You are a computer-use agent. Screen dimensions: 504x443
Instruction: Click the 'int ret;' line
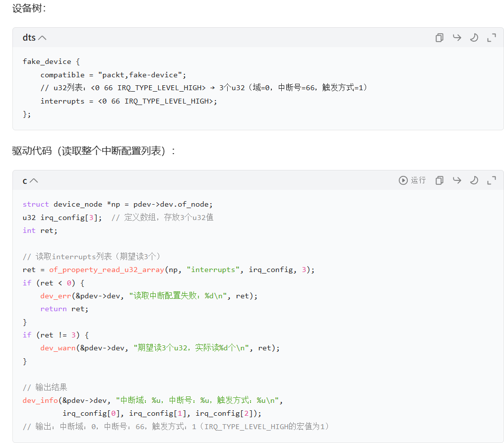click(x=40, y=230)
